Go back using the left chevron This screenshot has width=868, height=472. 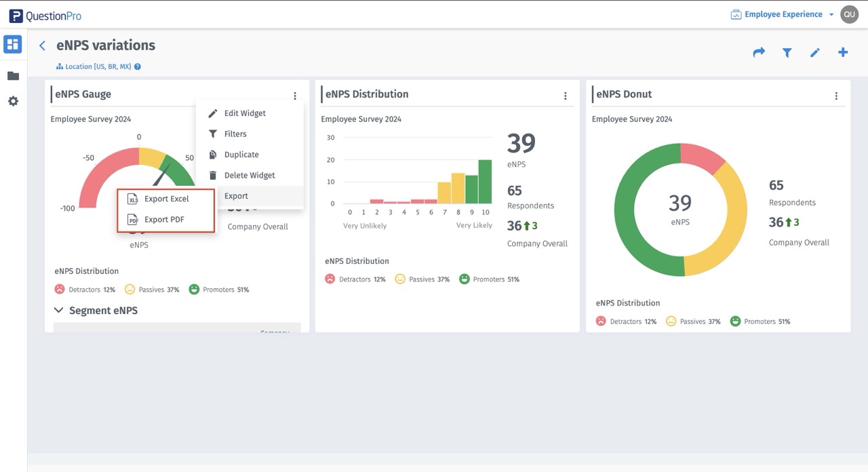click(x=42, y=45)
